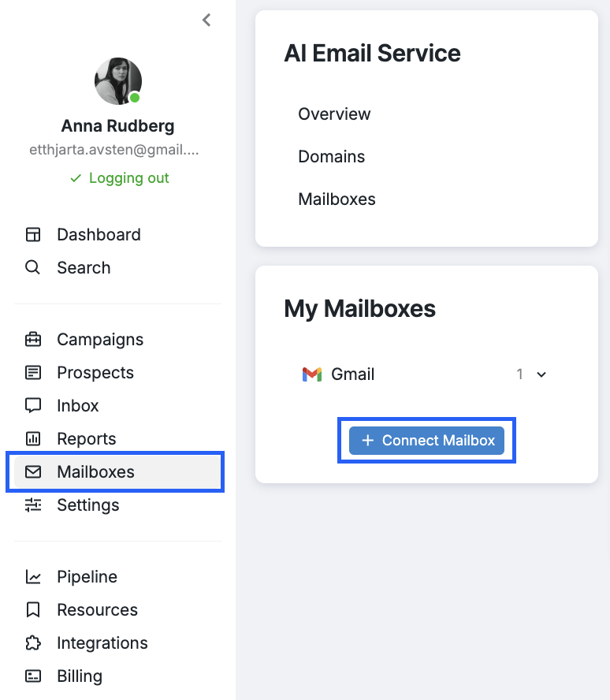Click Anna Rudberg's profile avatar
Viewport: 610px width, 700px height.
[117, 81]
